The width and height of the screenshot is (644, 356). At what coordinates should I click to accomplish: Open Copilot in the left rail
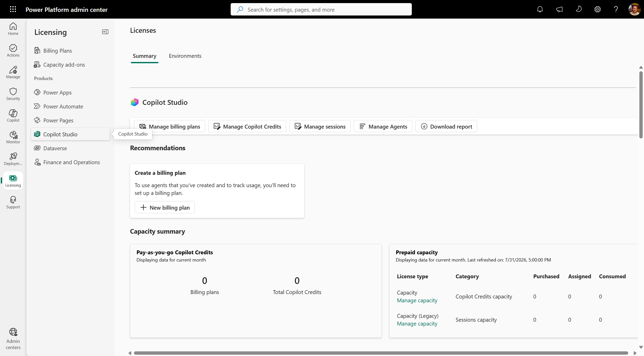tap(13, 116)
